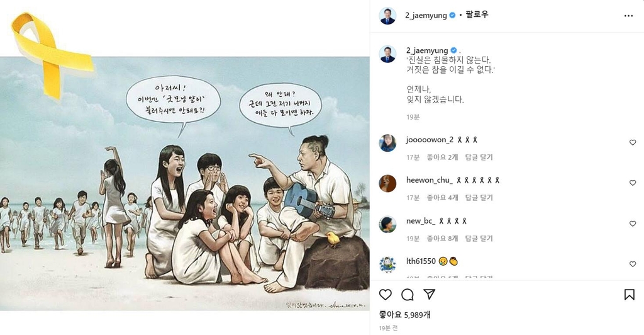Reply to heewon_chu_ comment via 답글 달기

pos(479,197)
